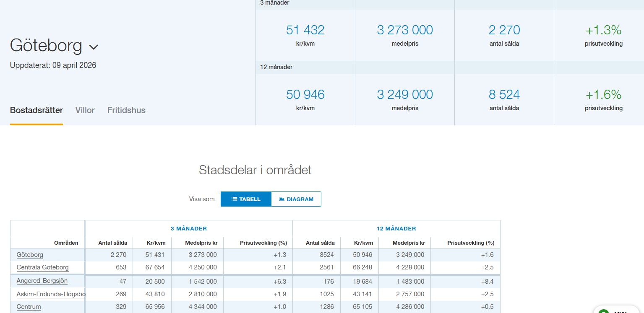Open the Fritidshus tab

(x=126, y=111)
